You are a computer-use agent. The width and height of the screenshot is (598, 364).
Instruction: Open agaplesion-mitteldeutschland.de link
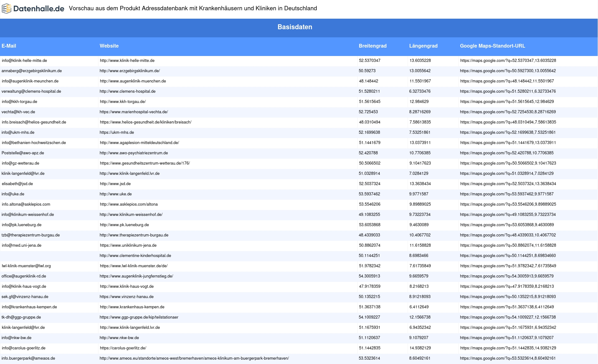(x=140, y=143)
